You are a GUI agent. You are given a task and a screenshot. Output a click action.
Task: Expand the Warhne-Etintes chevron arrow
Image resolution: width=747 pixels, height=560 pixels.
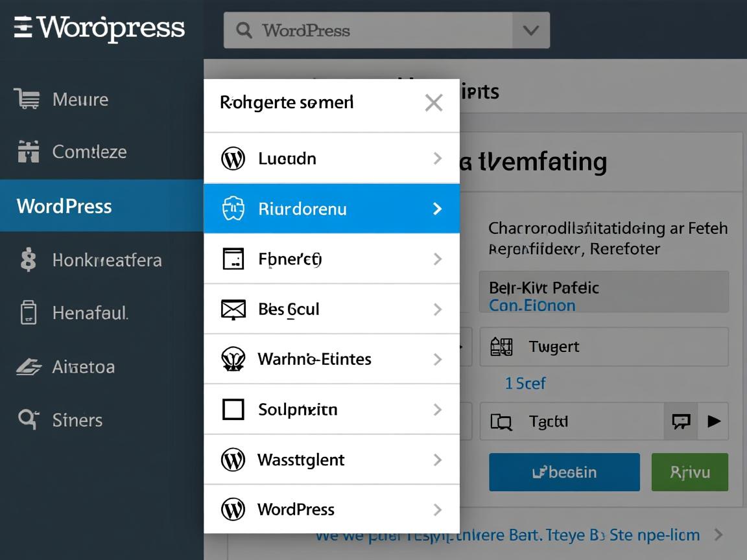pyautogui.click(x=438, y=359)
